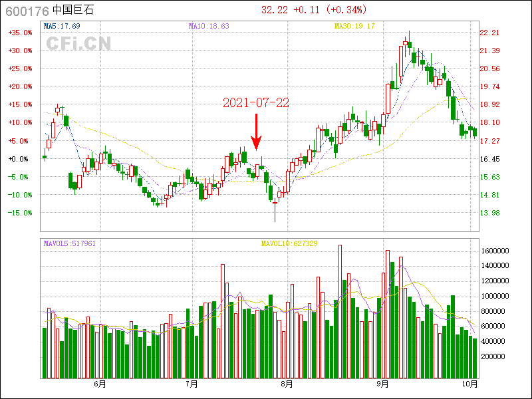
Task: Click the 800000 volume axis label
Action: [493, 311]
